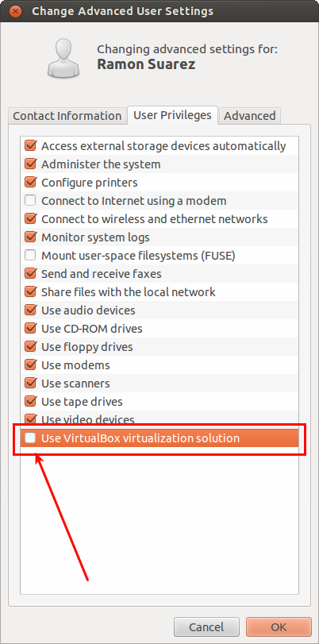Toggle Monitor system logs checkbox
The image size is (319, 644).
pos(30,237)
